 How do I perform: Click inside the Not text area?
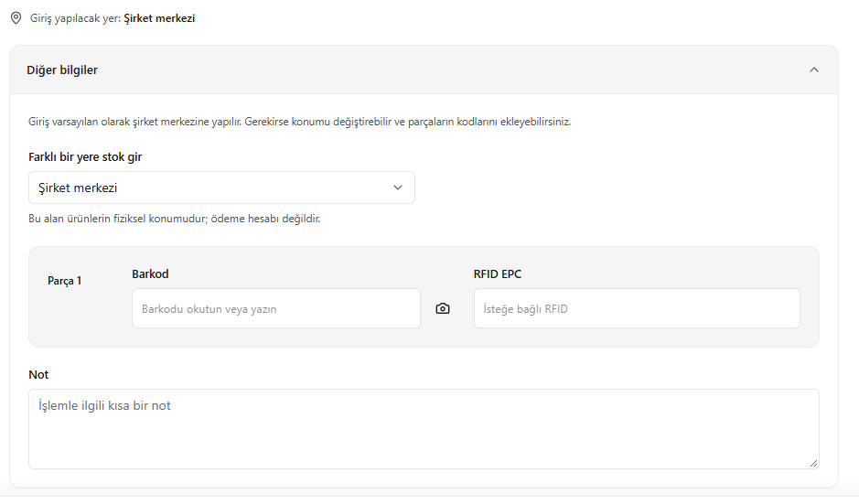pyautogui.click(x=424, y=429)
